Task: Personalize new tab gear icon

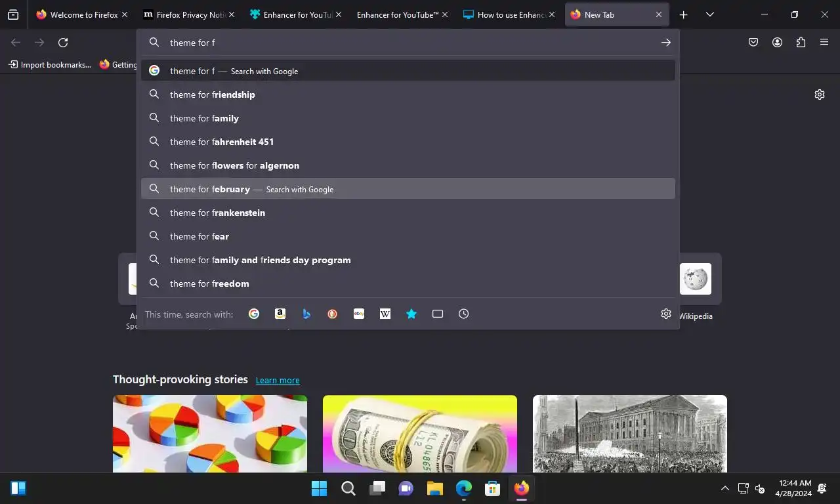Action: 820,94
